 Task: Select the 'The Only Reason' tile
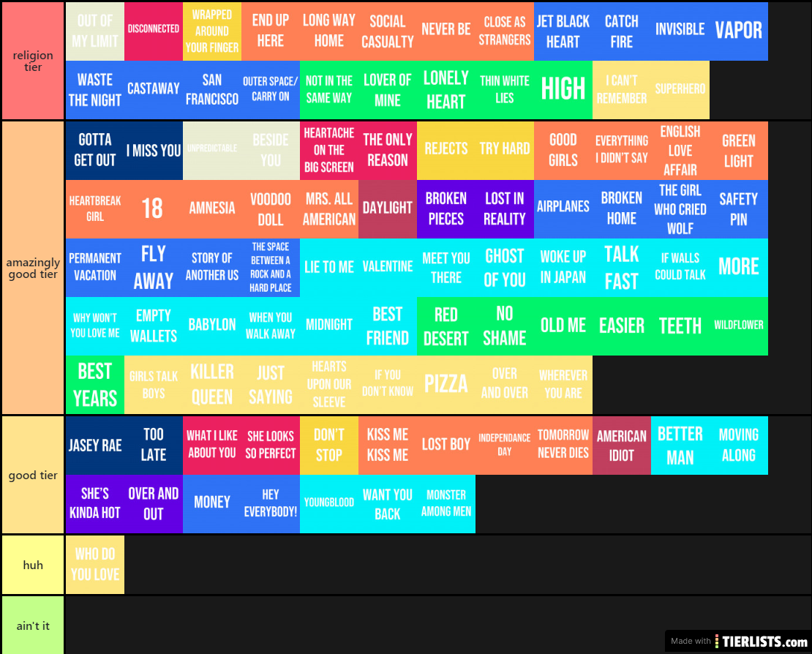click(388, 151)
